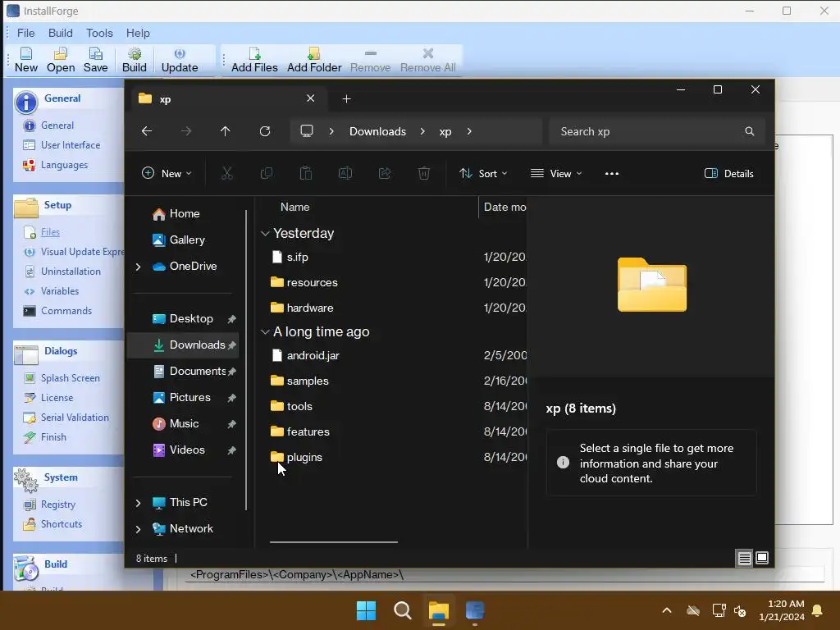Show hidden tray icons
Image resolution: width=840 pixels, height=630 pixels.
click(x=667, y=610)
